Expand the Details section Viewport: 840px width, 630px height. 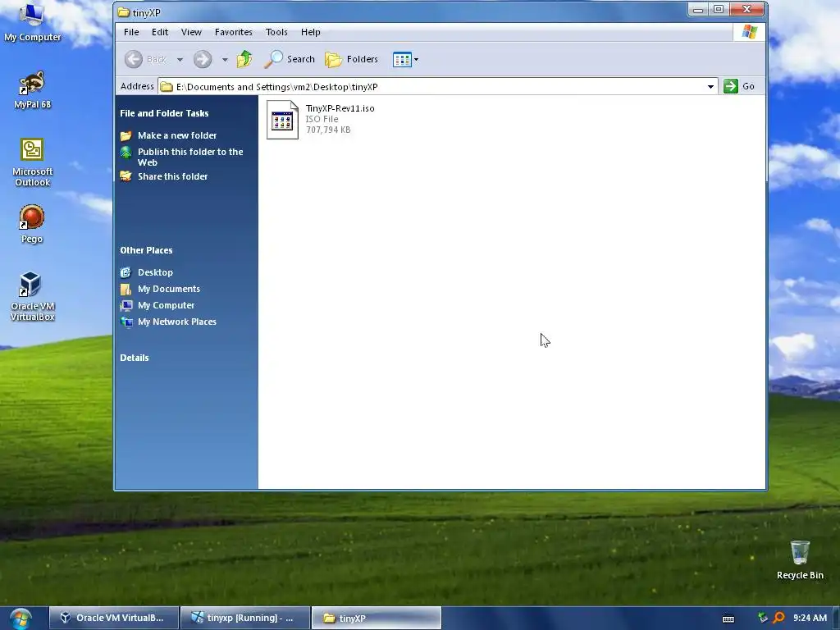(x=134, y=358)
